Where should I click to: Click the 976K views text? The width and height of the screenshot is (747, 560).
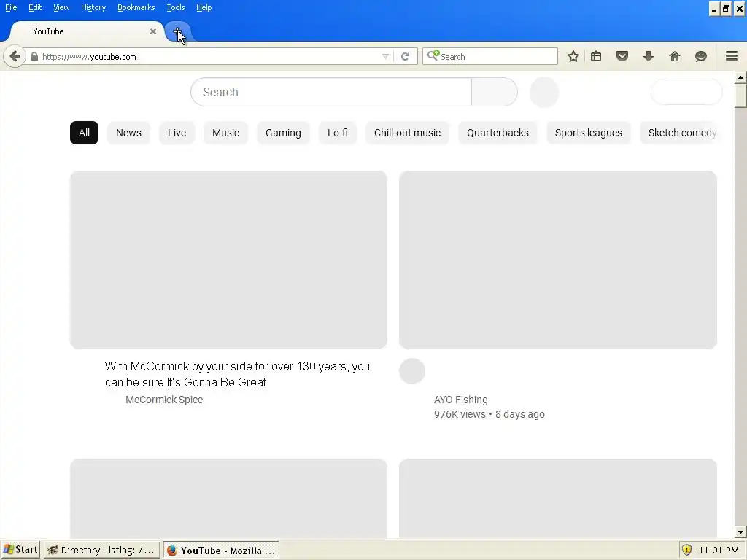coord(460,414)
